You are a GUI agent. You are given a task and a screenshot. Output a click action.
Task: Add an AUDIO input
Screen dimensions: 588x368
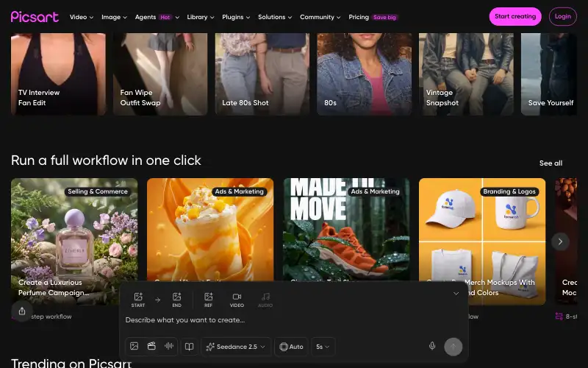coord(265,300)
